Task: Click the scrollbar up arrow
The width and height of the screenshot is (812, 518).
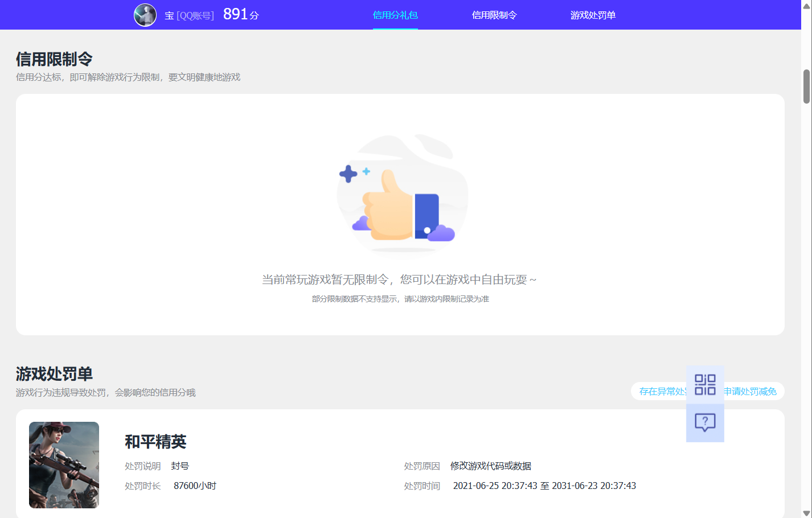Action: (x=807, y=6)
